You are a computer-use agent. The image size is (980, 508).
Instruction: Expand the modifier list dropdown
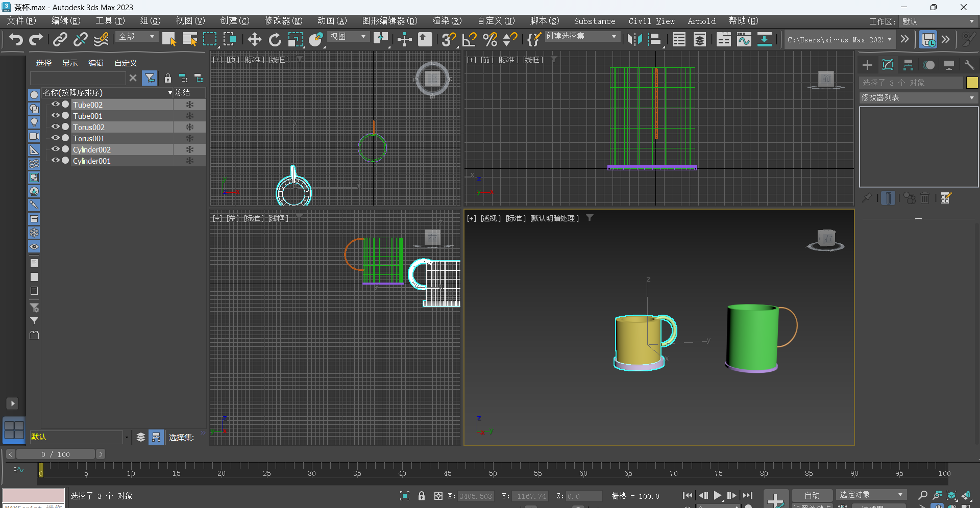tap(918, 97)
